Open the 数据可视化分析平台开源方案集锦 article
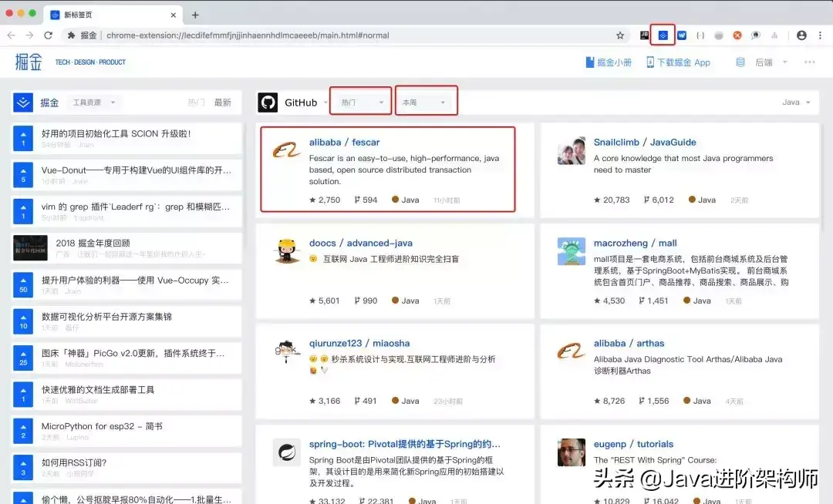Screen dimensions: 833x504 coord(106,317)
